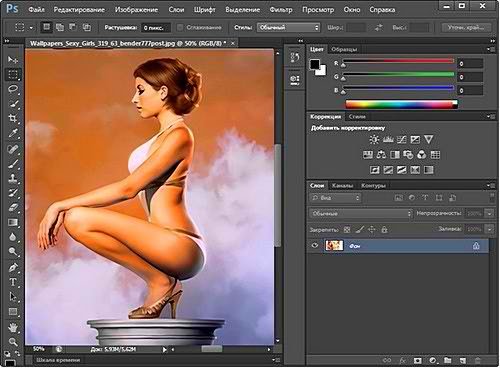Open the layer filter Вид dropdown
This screenshot has height=368, width=500.
335,198
